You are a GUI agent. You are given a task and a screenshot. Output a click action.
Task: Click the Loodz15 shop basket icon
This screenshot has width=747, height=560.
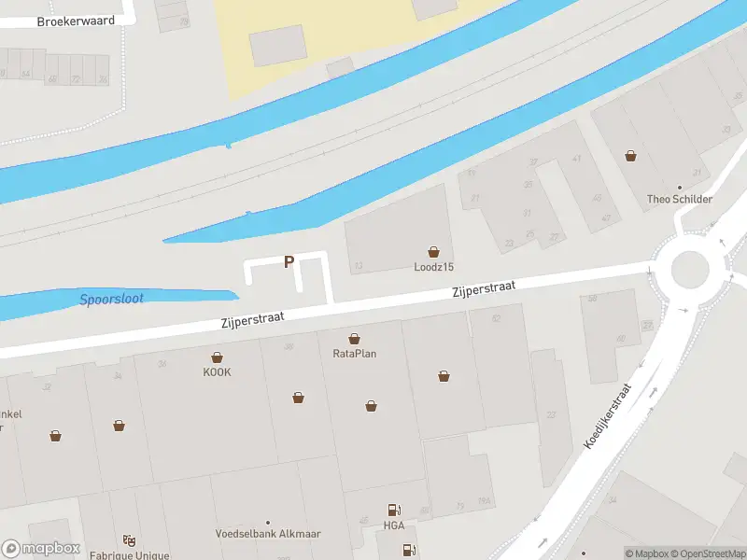click(433, 252)
